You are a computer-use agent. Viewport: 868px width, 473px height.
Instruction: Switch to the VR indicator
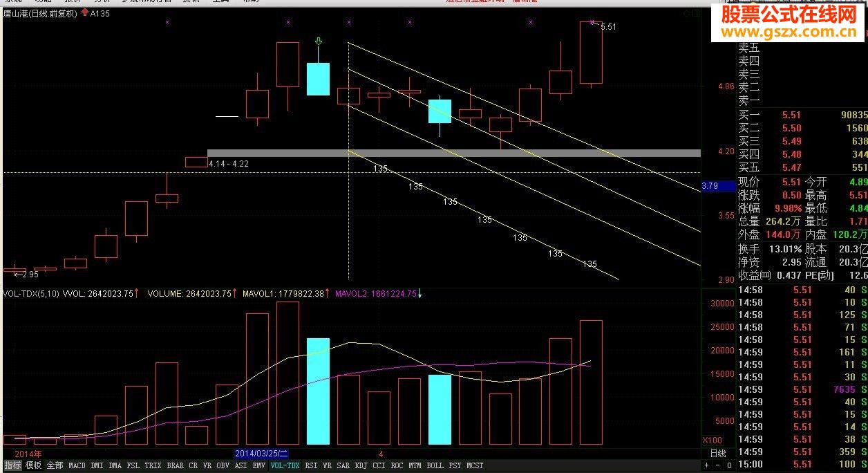pos(207,466)
